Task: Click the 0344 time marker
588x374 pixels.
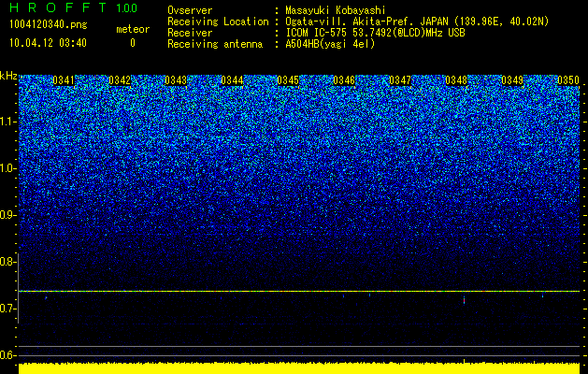Action: click(232, 80)
